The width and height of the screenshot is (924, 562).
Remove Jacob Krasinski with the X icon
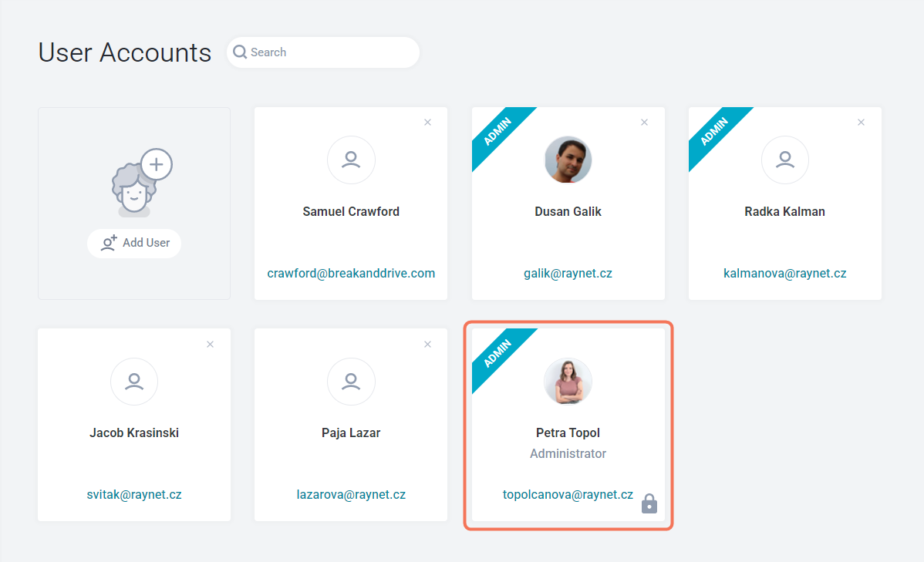click(x=211, y=344)
